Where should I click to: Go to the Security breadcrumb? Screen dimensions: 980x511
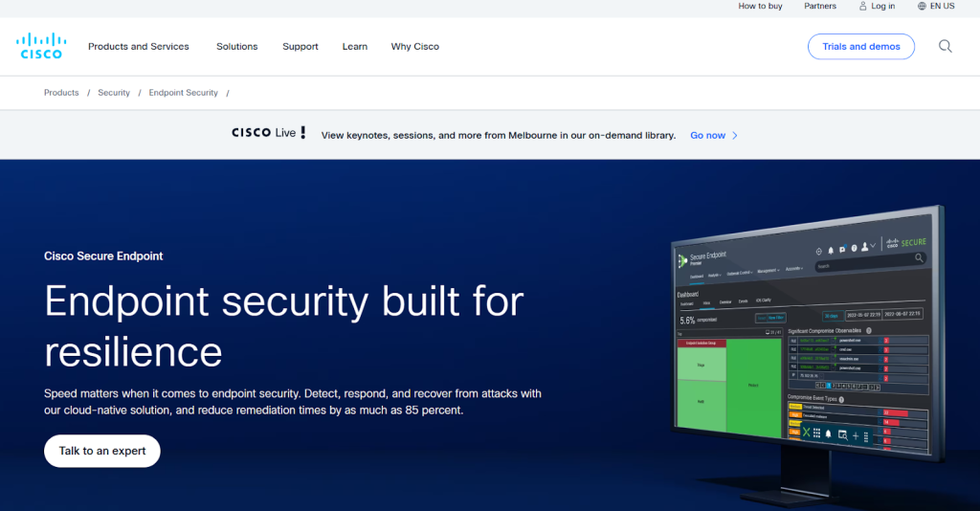pos(114,93)
